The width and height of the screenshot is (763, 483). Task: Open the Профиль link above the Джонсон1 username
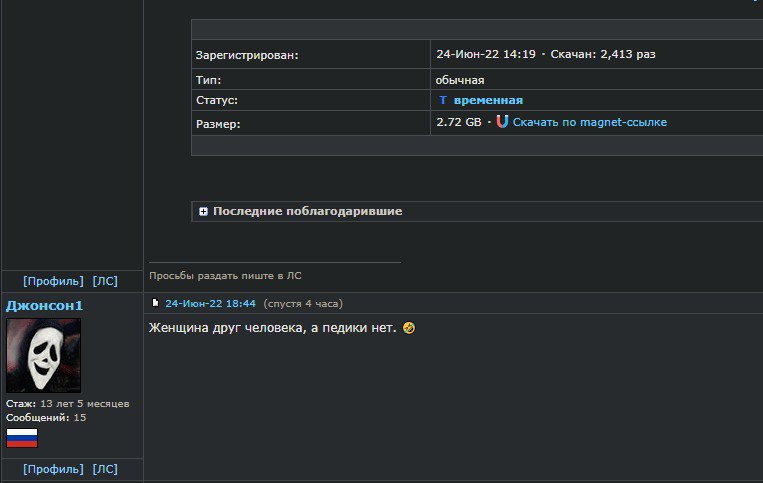53,282
